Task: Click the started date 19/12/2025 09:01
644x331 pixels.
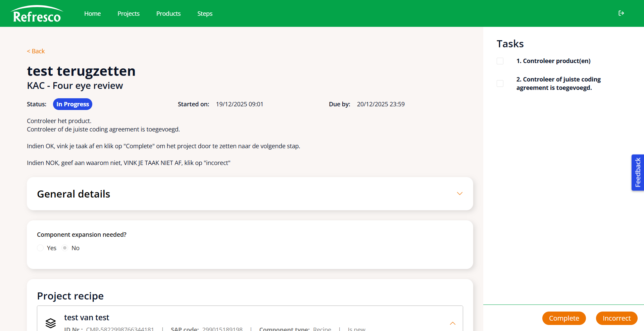Action: tap(240, 104)
